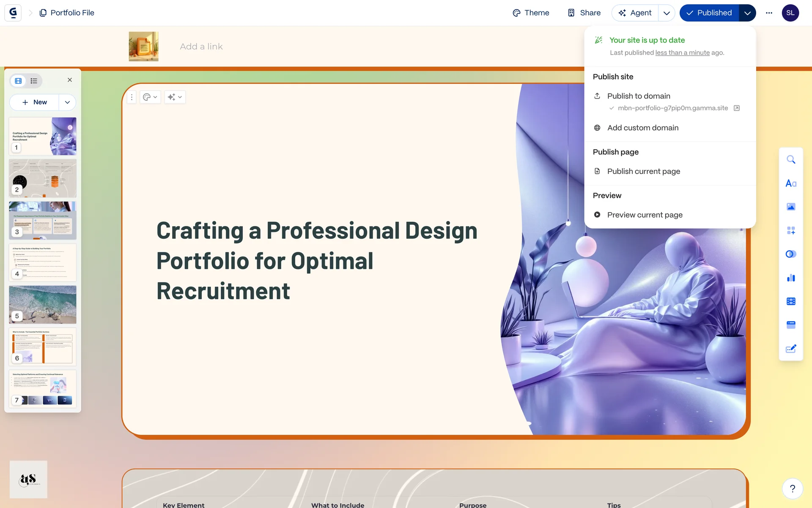Expand the New card dropdown arrow
The height and width of the screenshot is (508, 812).
tap(67, 102)
